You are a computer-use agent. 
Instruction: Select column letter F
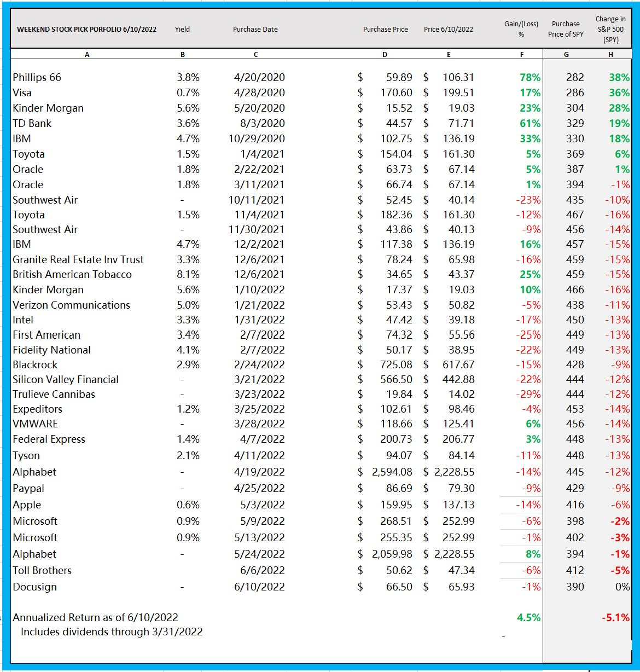522,54
